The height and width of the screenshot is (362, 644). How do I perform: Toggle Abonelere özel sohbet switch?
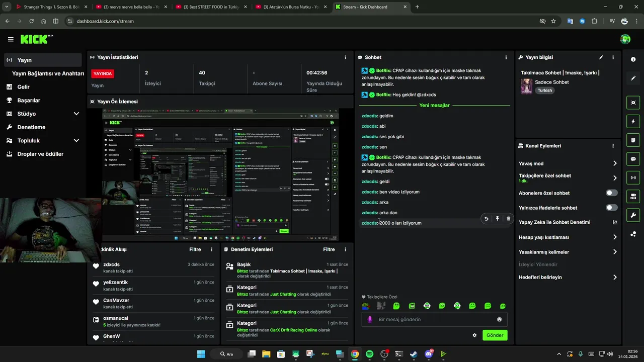tap(612, 193)
